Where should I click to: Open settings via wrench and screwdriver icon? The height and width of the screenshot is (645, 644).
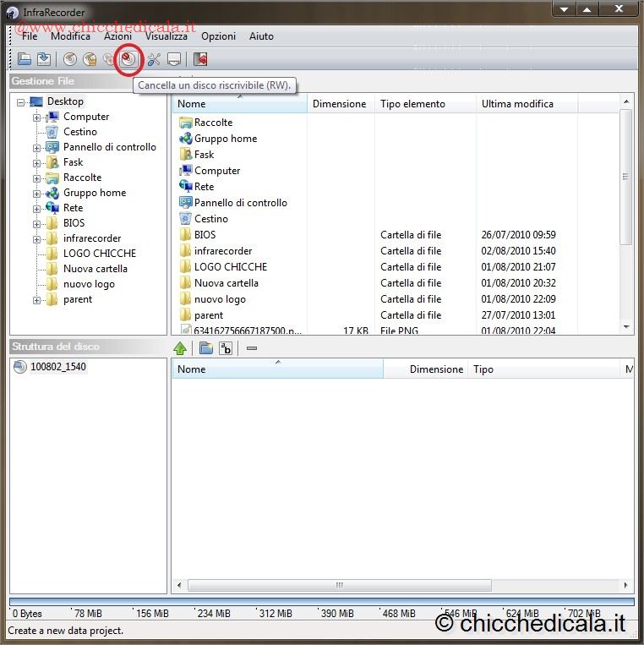coord(153,59)
